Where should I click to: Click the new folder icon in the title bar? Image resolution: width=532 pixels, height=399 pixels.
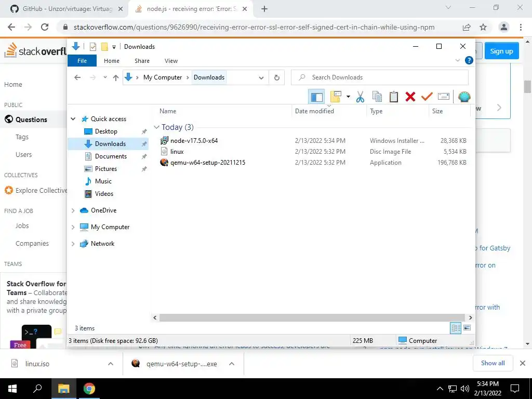tap(105, 47)
